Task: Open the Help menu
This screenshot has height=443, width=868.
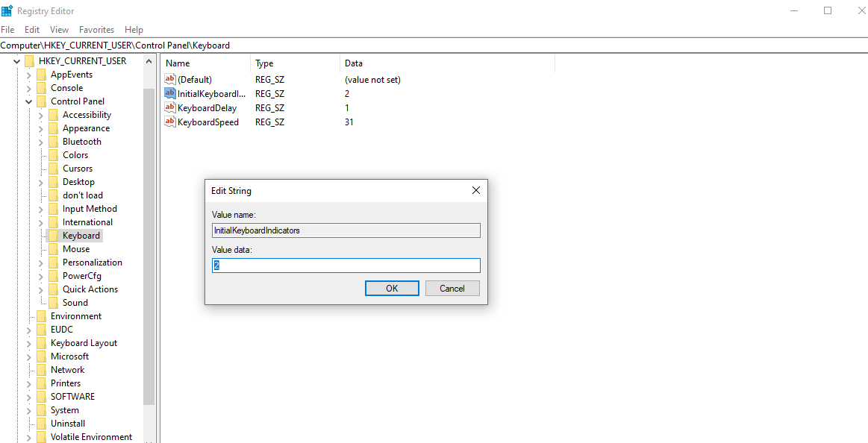Action: tap(134, 30)
